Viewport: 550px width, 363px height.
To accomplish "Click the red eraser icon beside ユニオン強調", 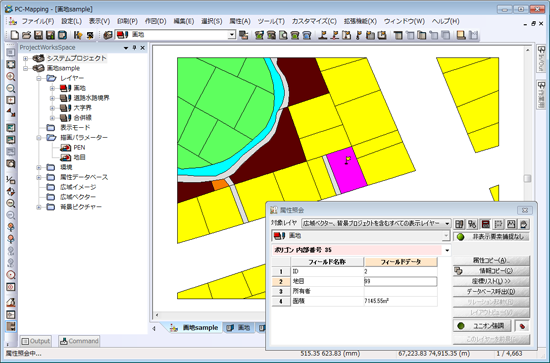I will point(522,326).
